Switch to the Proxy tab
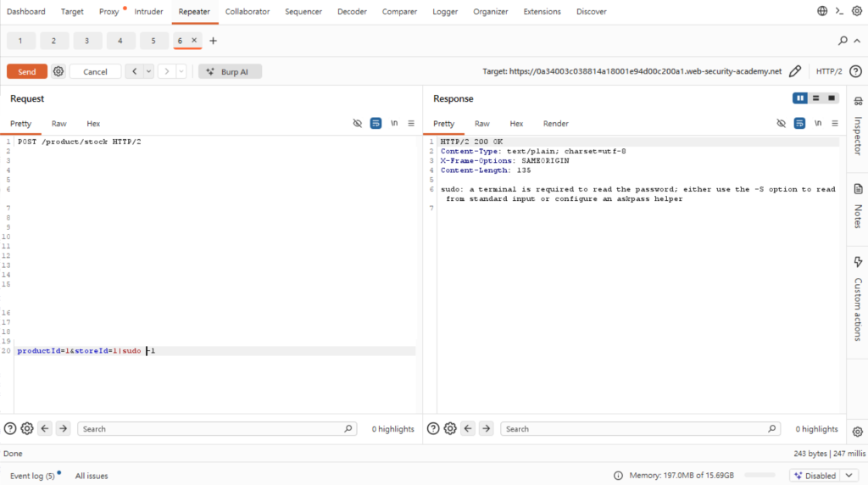This screenshot has width=868, height=485. (108, 11)
